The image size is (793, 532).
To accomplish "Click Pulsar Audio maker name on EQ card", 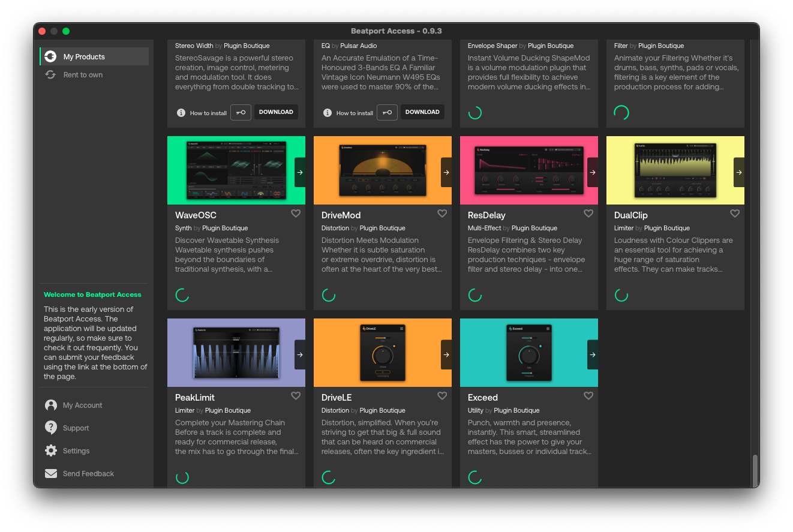I will (x=359, y=46).
